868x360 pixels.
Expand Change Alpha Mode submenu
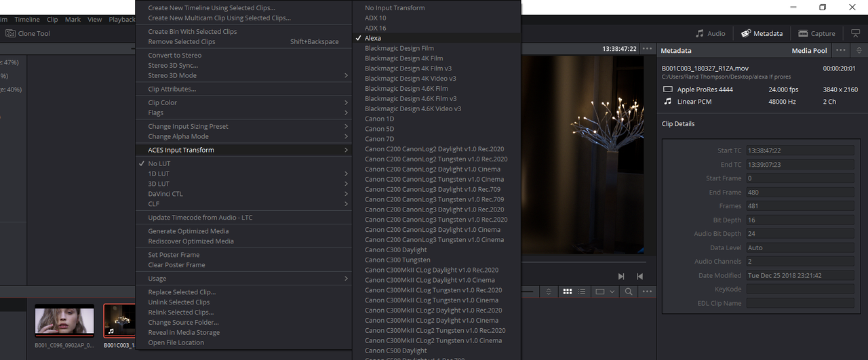coord(244,136)
